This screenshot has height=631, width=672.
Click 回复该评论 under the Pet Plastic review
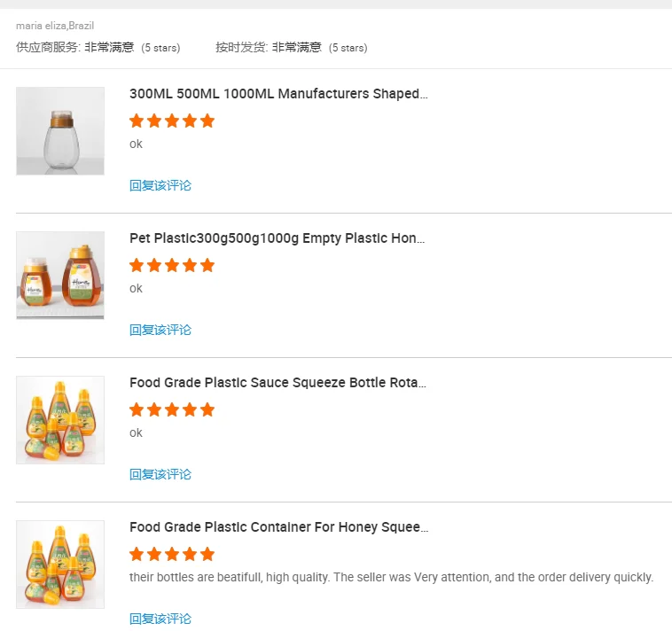pyautogui.click(x=160, y=330)
